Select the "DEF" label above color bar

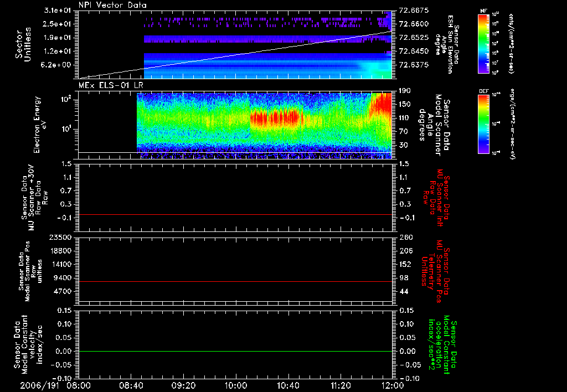tap(483, 91)
